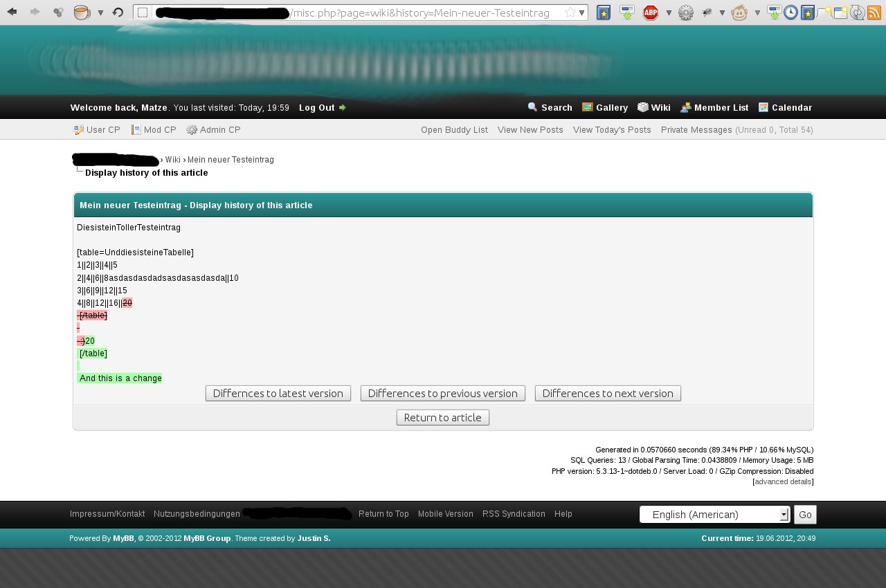Screen dimensions: 886x588
Task: Open the history clock icon
Action: point(790,12)
